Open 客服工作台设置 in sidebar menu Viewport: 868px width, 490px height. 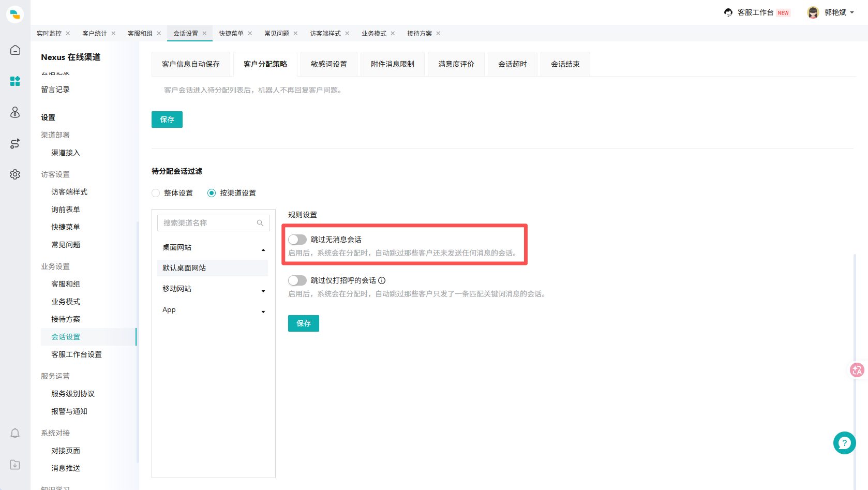77,354
